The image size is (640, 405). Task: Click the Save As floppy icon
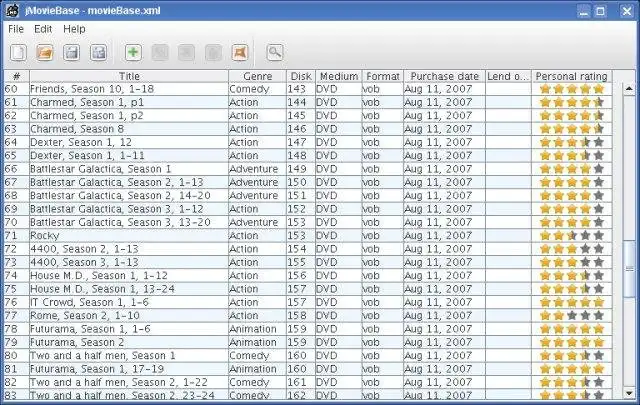tap(98, 53)
